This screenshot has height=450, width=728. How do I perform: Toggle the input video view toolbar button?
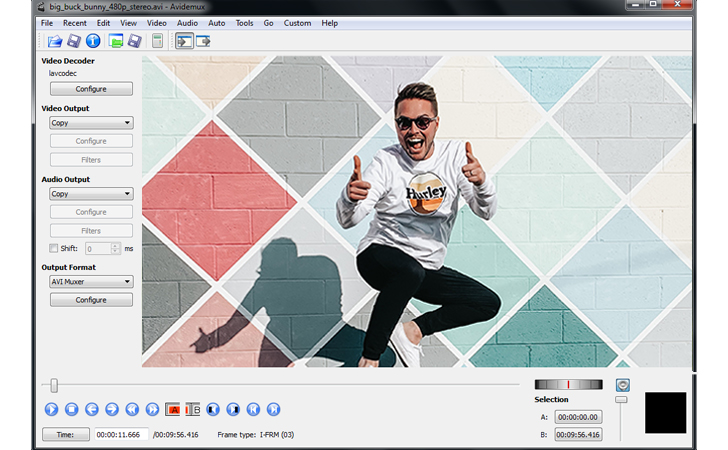184,41
